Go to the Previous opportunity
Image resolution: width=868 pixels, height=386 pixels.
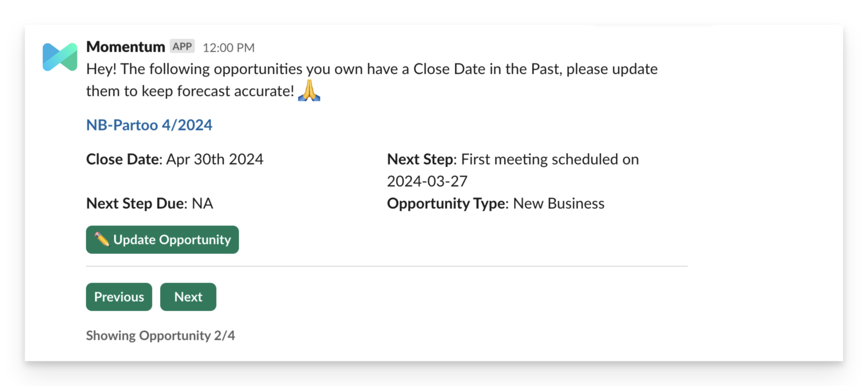[x=119, y=297]
